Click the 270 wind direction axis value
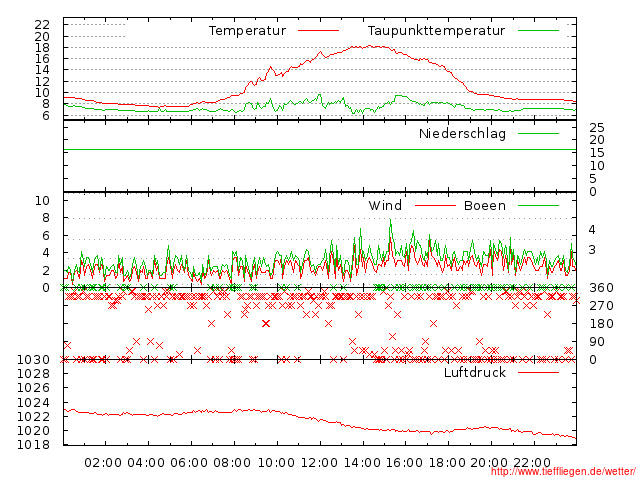Viewport: 640px width, 480px height. [x=601, y=306]
